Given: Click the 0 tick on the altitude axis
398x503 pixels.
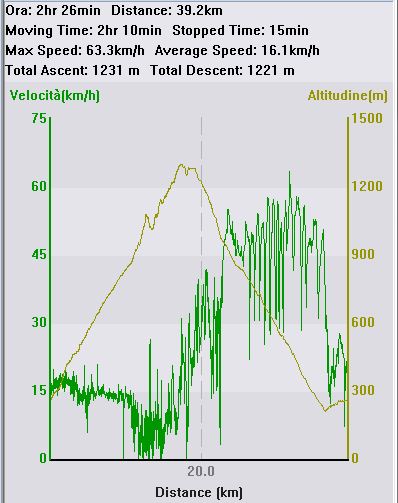Looking at the screenshot, I should tap(355, 458).
